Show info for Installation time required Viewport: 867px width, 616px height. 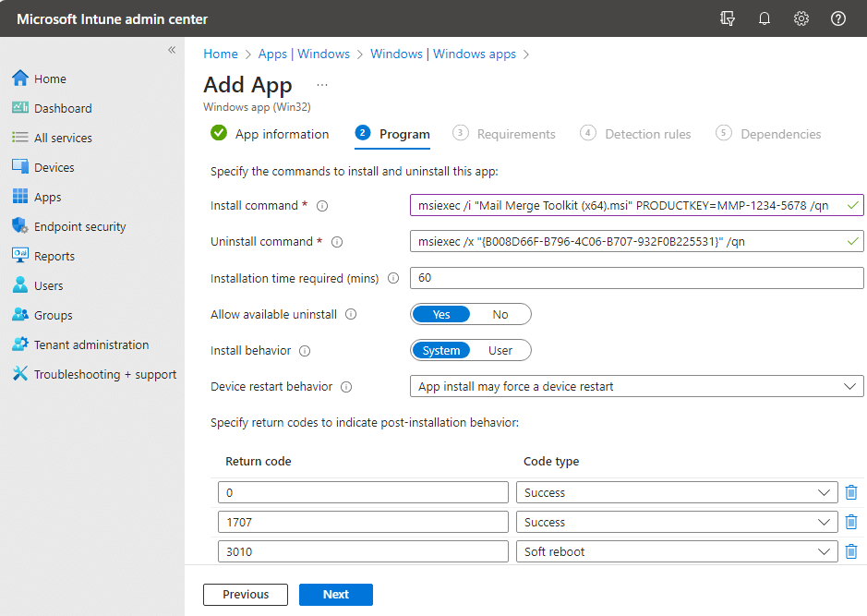[x=393, y=278]
